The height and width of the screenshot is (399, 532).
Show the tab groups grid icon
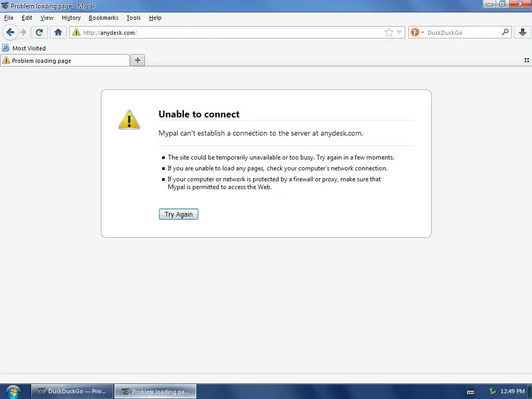527,60
